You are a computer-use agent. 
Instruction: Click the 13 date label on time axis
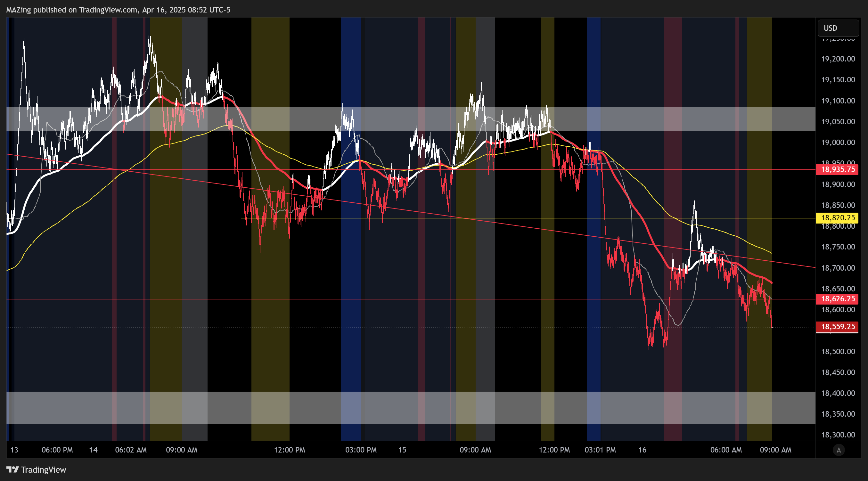pyautogui.click(x=14, y=450)
